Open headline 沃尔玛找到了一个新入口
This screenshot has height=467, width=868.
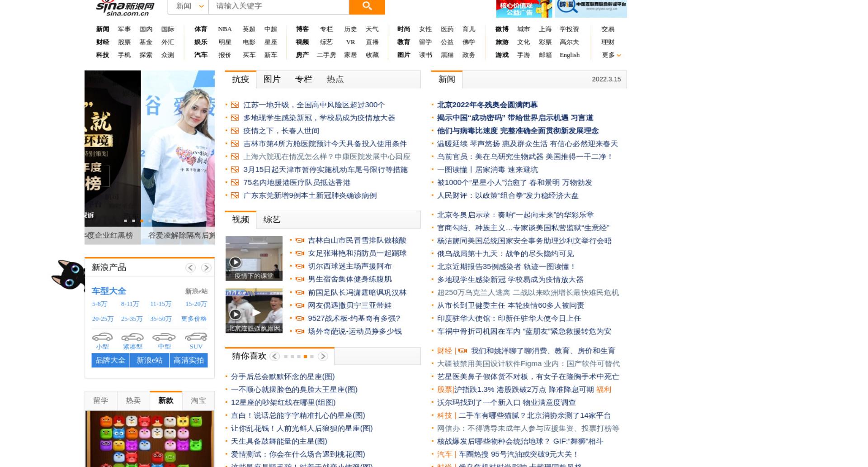pos(506,403)
